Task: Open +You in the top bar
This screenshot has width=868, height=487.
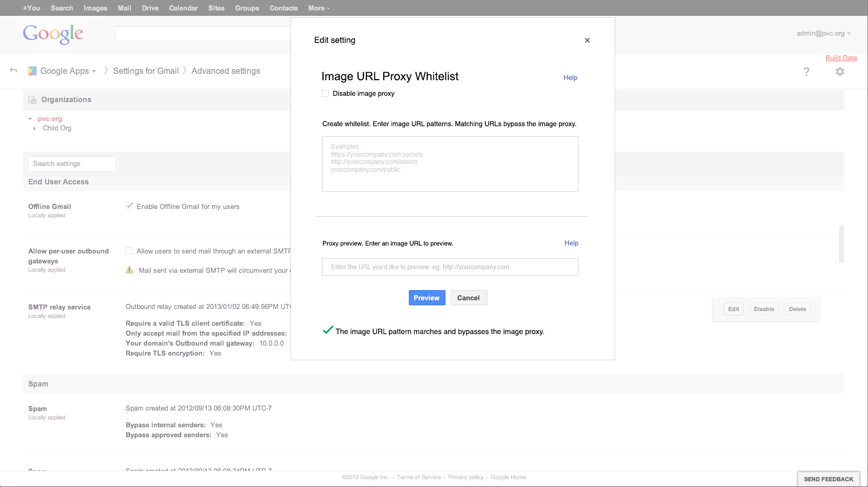Action: pyautogui.click(x=31, y=8)
